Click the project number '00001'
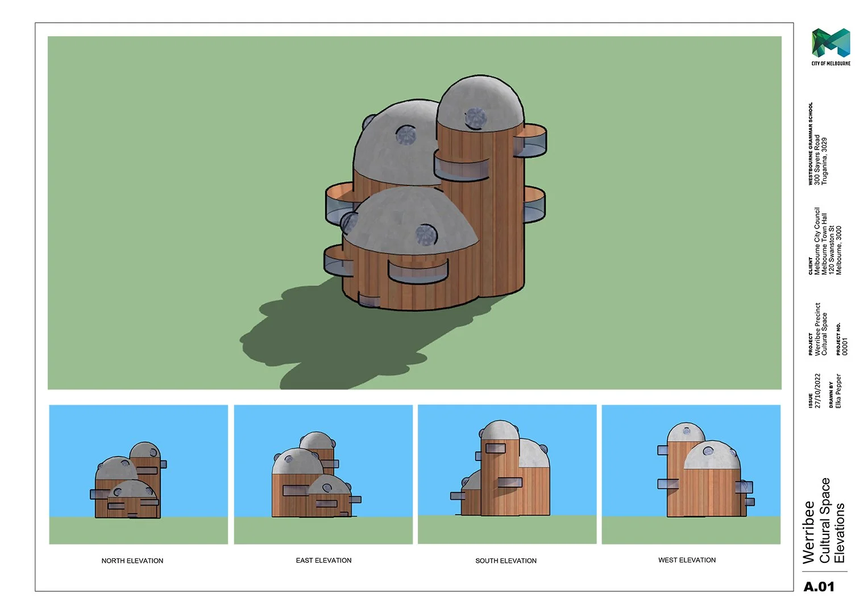 click(845, 346)
